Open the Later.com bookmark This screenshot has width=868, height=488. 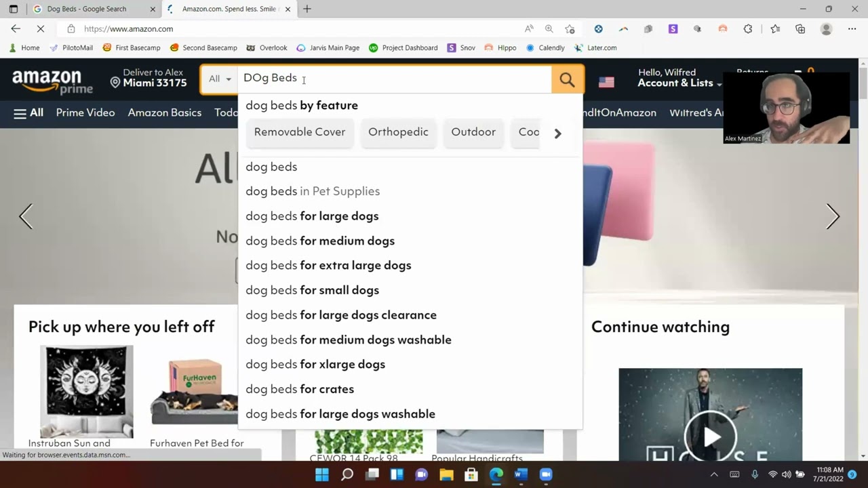point(595,48)
